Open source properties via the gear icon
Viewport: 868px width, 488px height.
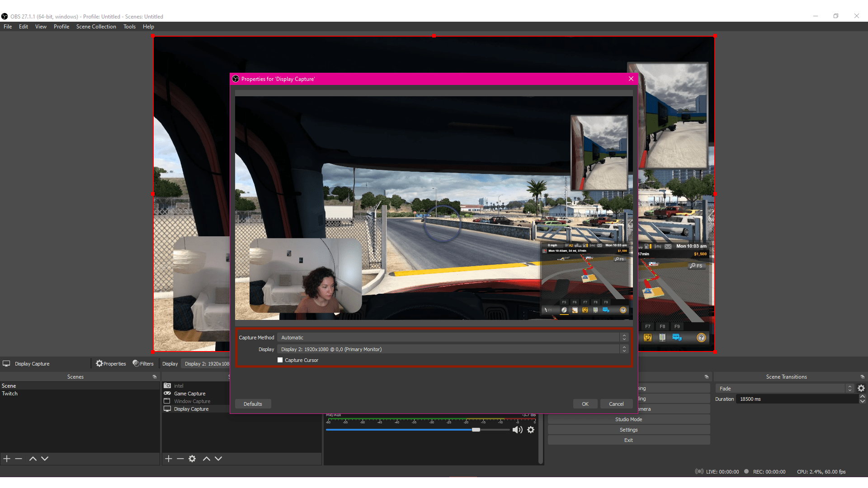coord(192,458)
